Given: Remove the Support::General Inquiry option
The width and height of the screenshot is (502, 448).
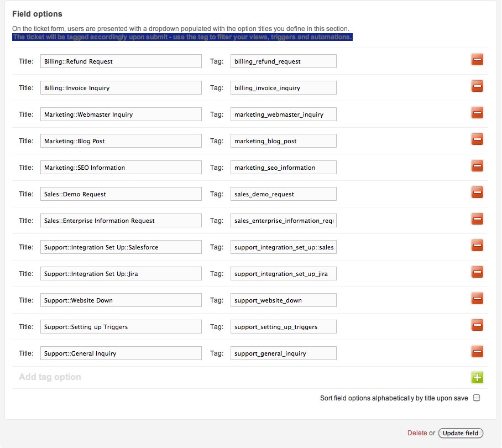Looking at the screenshot, I should 477,352.
